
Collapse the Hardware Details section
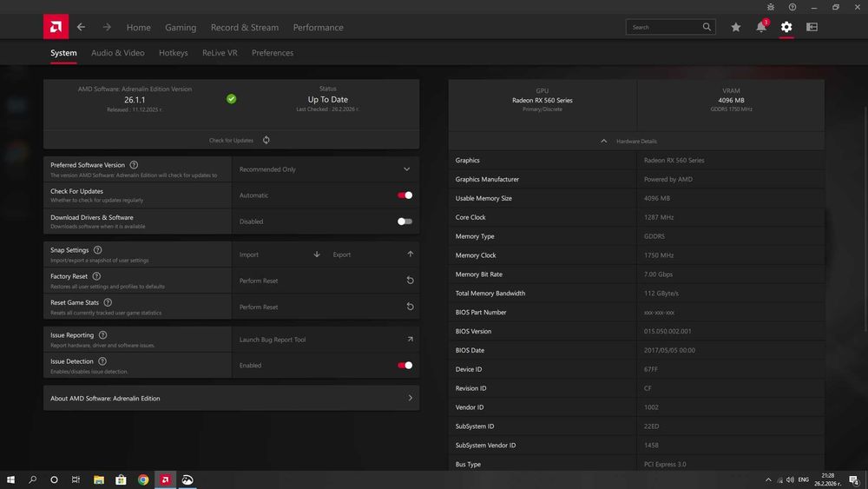(x=604, y=141)
